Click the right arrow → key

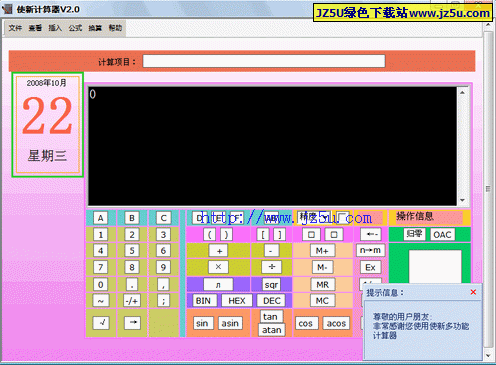[x=132, y=322]
